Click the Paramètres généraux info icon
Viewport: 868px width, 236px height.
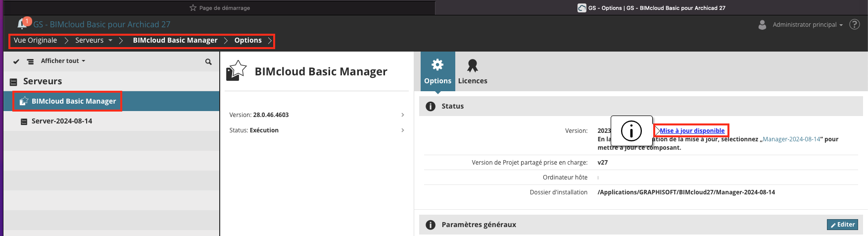tap(431, 225)
